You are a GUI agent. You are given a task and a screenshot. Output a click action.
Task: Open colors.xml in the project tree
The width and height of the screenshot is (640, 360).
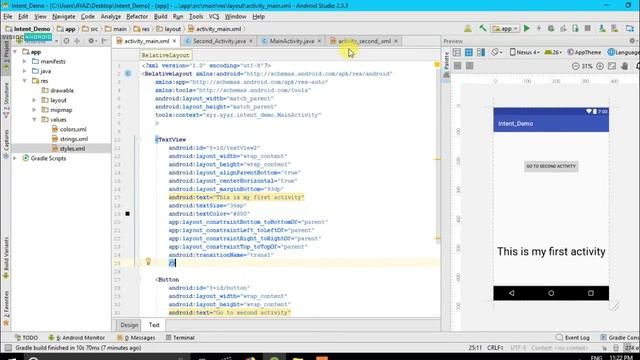69,129
